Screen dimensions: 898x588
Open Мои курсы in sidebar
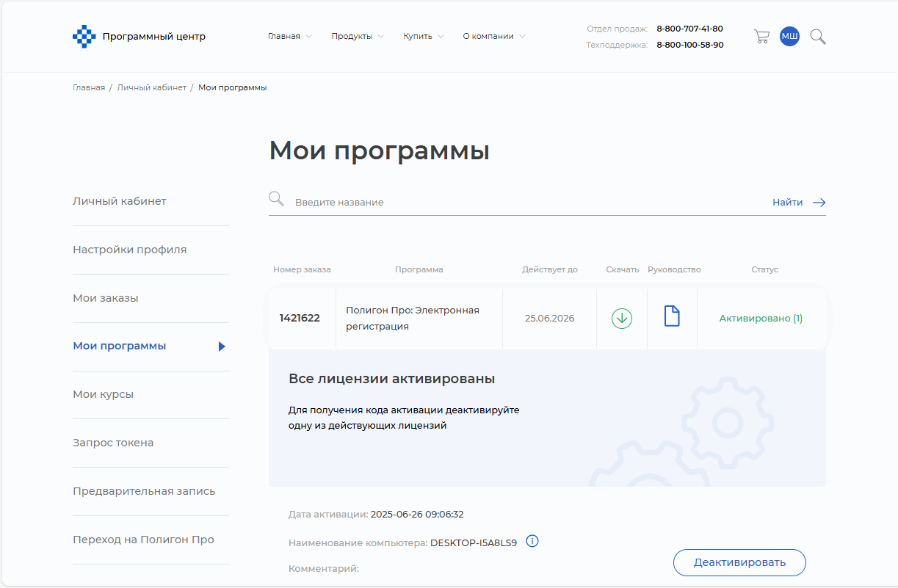pos(104,394)
